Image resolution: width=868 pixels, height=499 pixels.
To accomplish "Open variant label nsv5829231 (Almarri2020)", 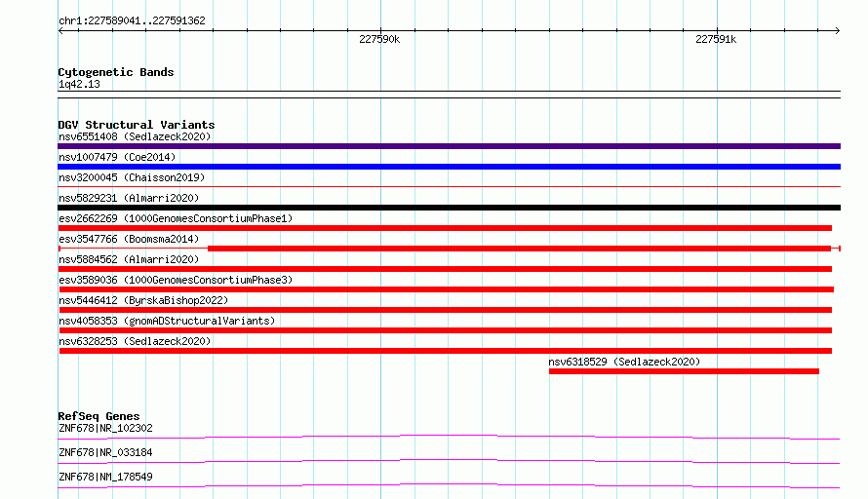I will (x=129, y=198).
